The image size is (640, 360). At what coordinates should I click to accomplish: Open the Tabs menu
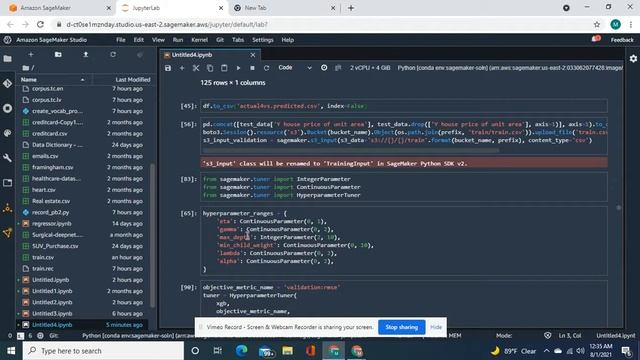click(x=238, y=40)
